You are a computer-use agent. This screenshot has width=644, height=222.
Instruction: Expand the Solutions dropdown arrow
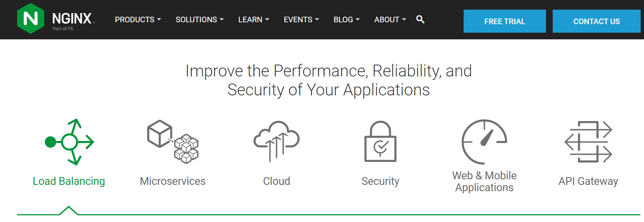point(222,19)
